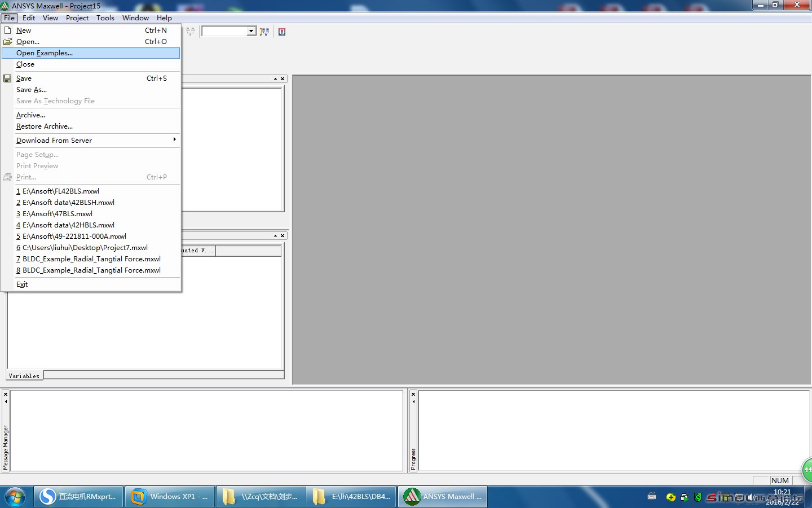Collapse the upper project panel arrow

pyautogui.click(x=275, y=79)
